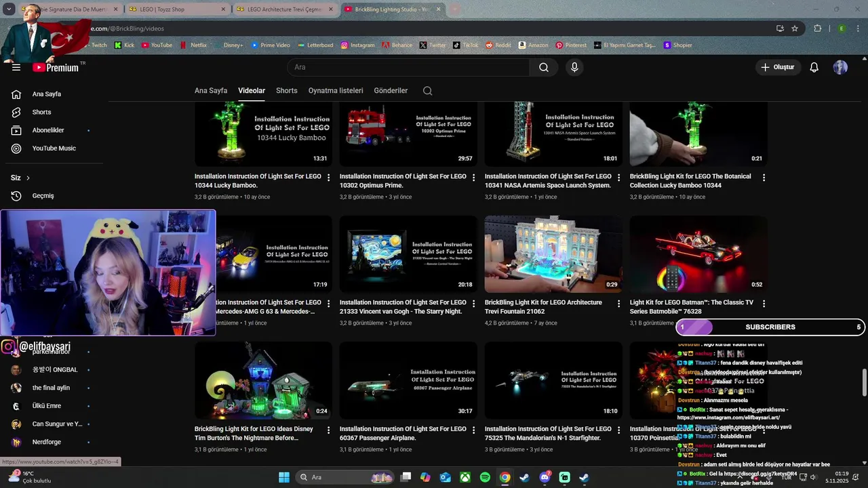The width and height of the screenshot is (868, 488).
Task: Open options for Lucky Bamboo installation video
Action: 328,178
